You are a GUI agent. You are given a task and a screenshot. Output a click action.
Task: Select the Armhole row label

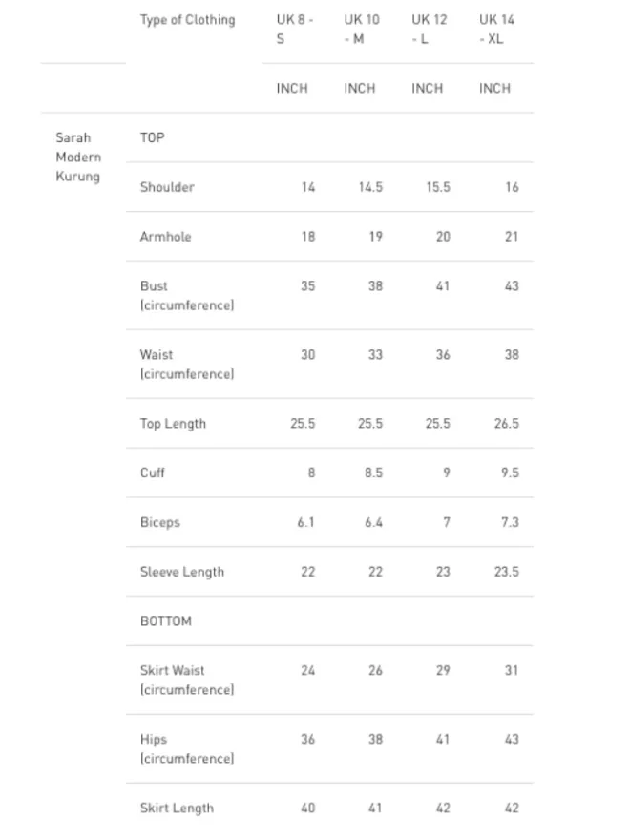[x=166, y=237]
